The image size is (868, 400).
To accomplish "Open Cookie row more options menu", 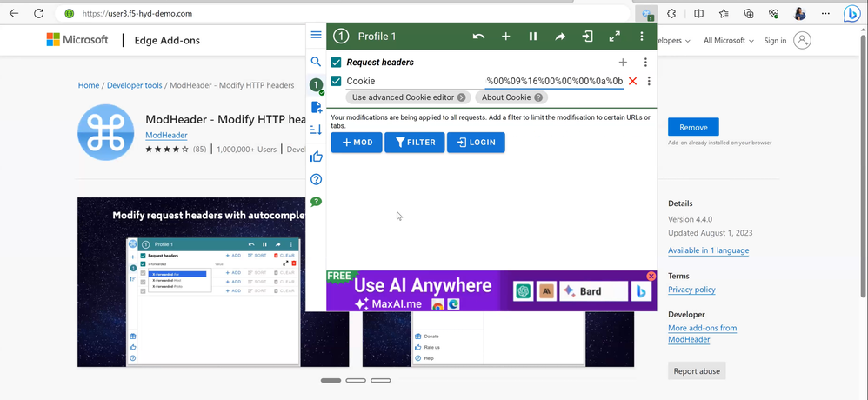I will point(649,82).
